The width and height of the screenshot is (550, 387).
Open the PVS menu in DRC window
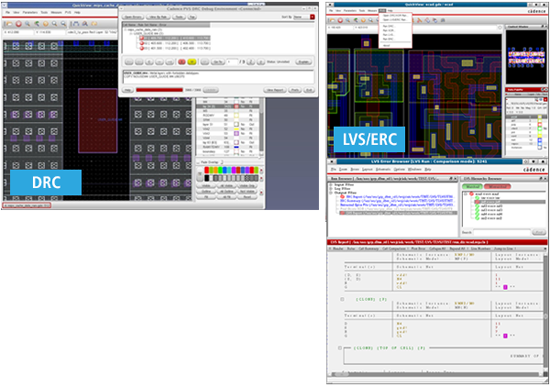68,12
